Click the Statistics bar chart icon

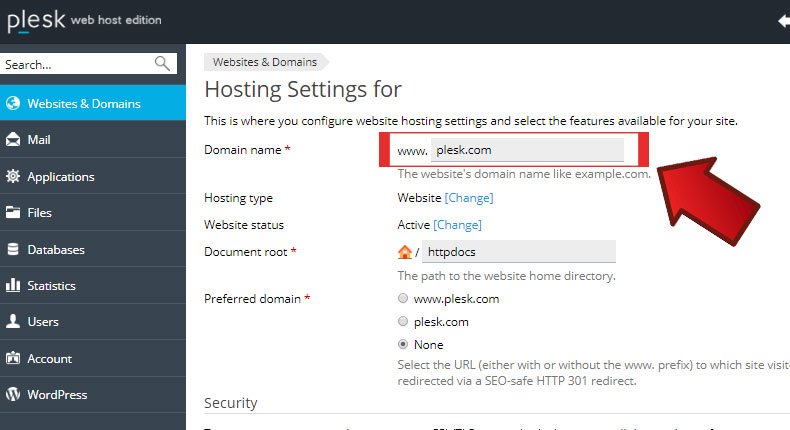13,286
